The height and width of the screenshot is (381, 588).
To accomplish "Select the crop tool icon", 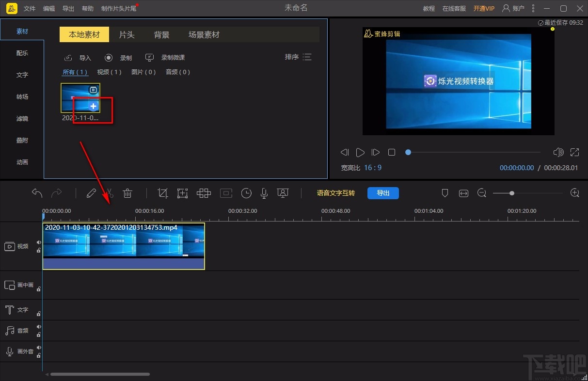I will [x=163, y=193].
